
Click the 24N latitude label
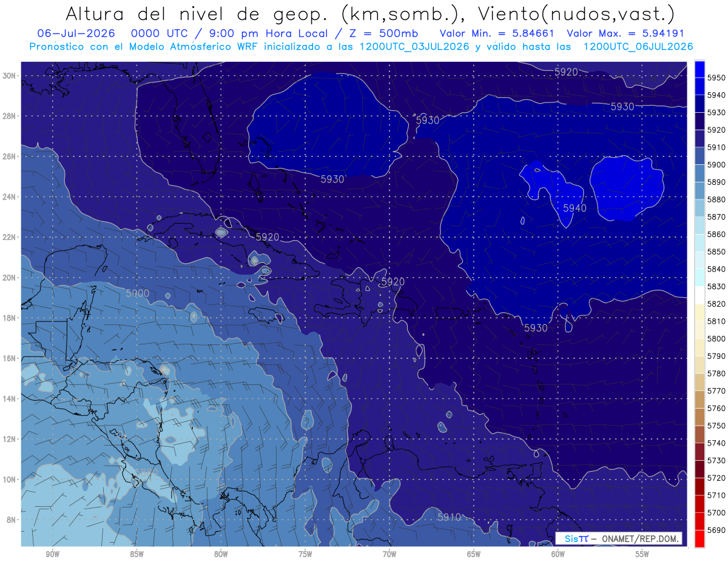tap(10, 196)
